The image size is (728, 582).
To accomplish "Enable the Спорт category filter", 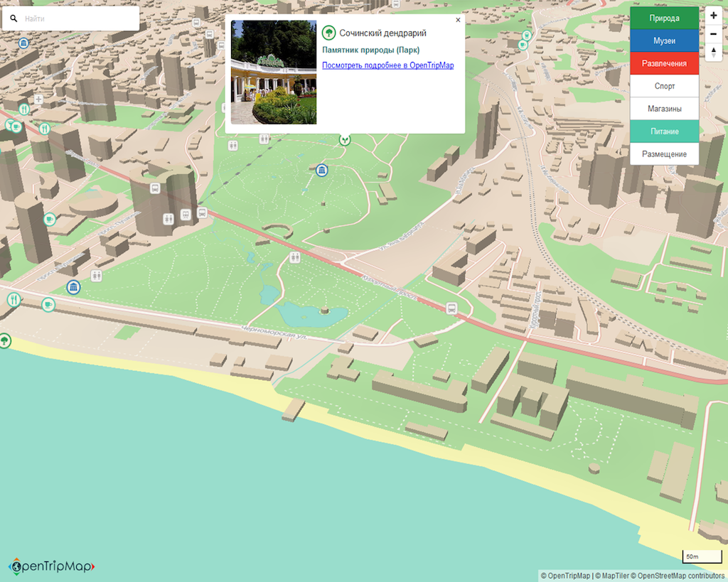I will (x=664, y=86).
